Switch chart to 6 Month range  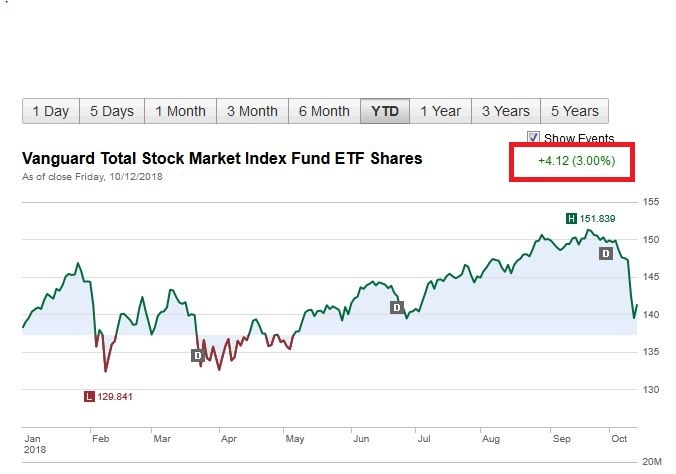[x=324, y=111]
